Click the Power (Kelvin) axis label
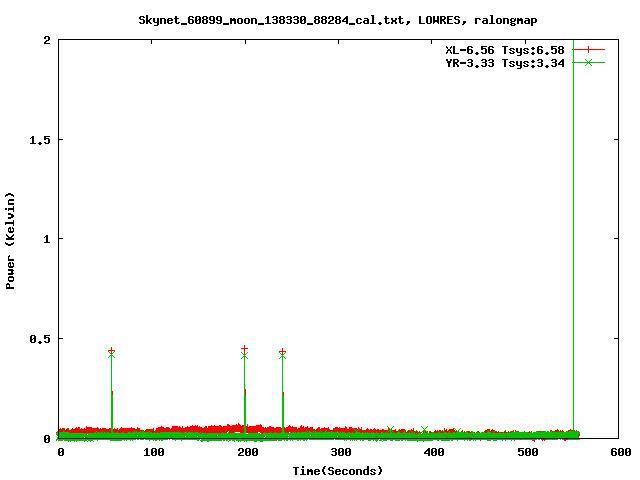This screenshot has width=640, height=480. click(10, 240)
